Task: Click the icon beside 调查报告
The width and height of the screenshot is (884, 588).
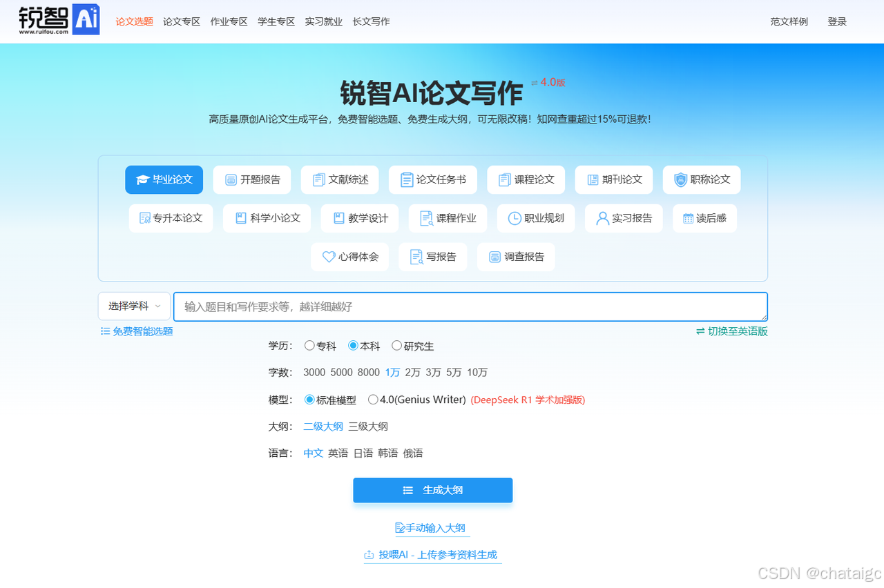Action: click(494, 257)
